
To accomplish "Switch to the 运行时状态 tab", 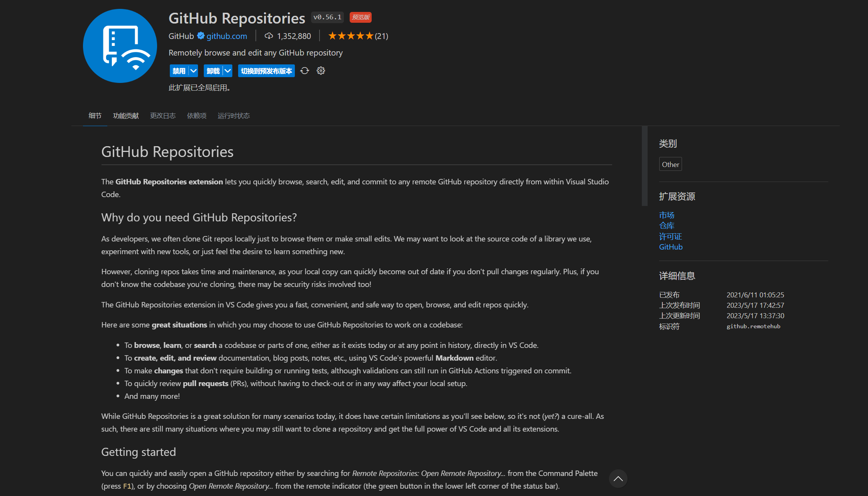I will 234,116.
